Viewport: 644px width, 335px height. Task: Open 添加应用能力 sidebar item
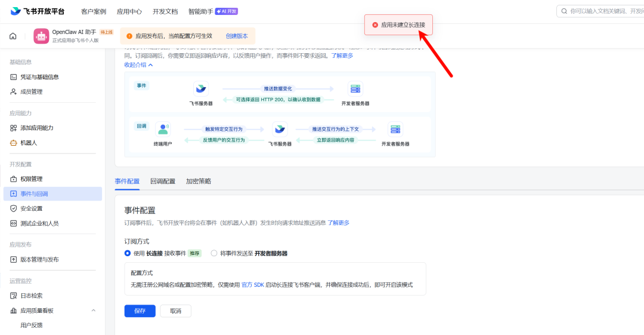click(36, 128)
